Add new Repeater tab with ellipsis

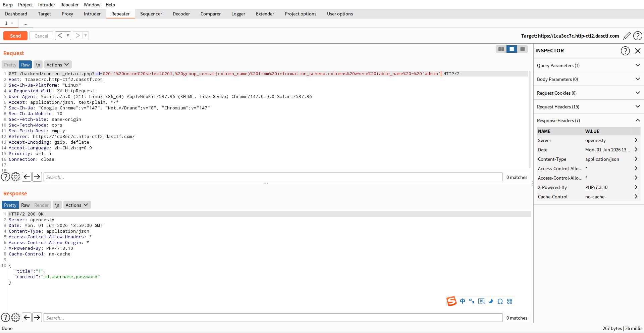coord(25,23)
